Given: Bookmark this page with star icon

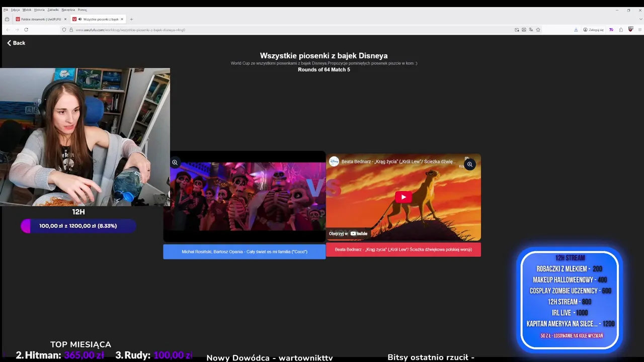Looking at the screenshot, I should 538,30.
